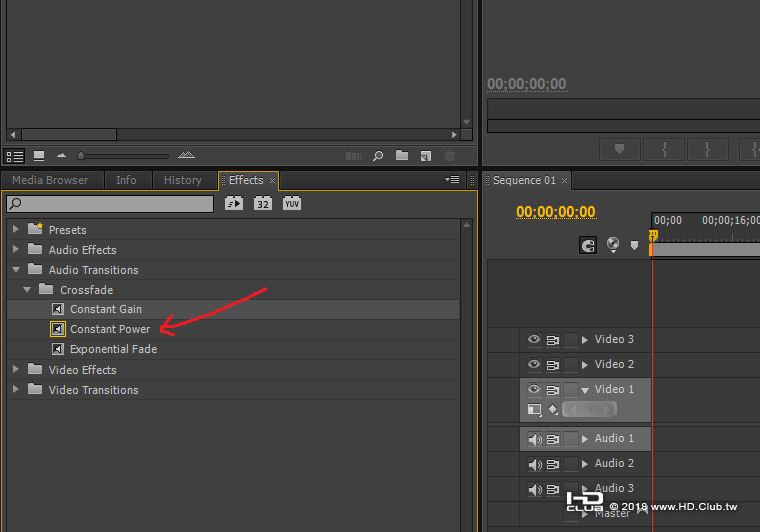Click the Add-Remove Keyframe diamond on Video 1
Screen dimensions: 760x532
point(590,409)
